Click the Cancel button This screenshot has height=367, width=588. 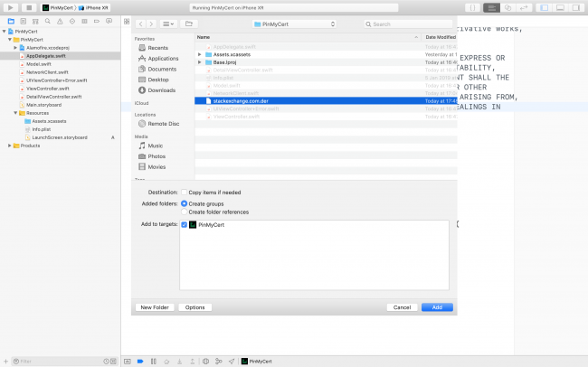(x=402, y=307)
